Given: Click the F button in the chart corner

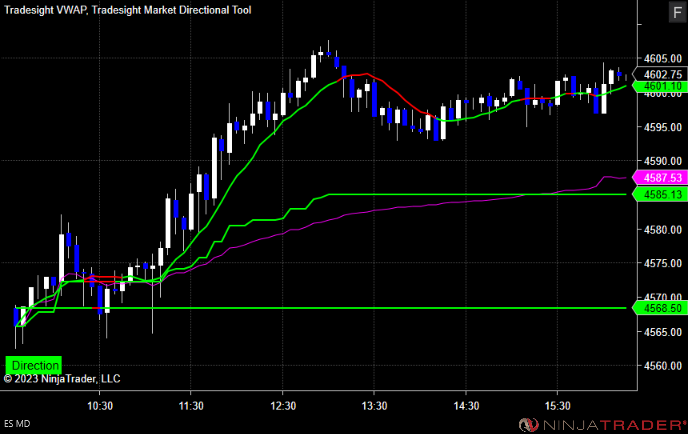Looking at the screenshot, I should (x=677, y=12).
